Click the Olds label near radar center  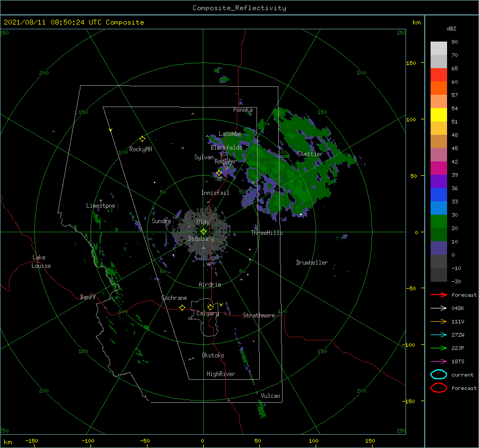point(203,222)
